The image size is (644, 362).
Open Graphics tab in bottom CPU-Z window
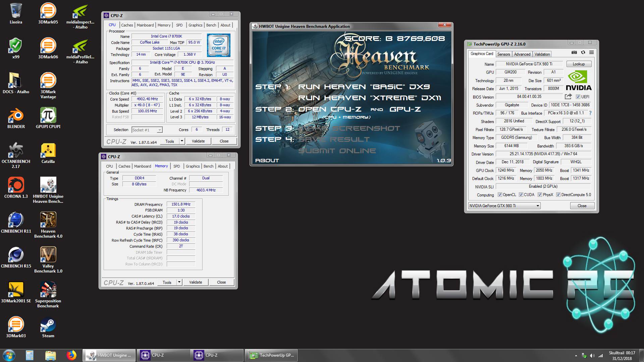tap(193, 166)
